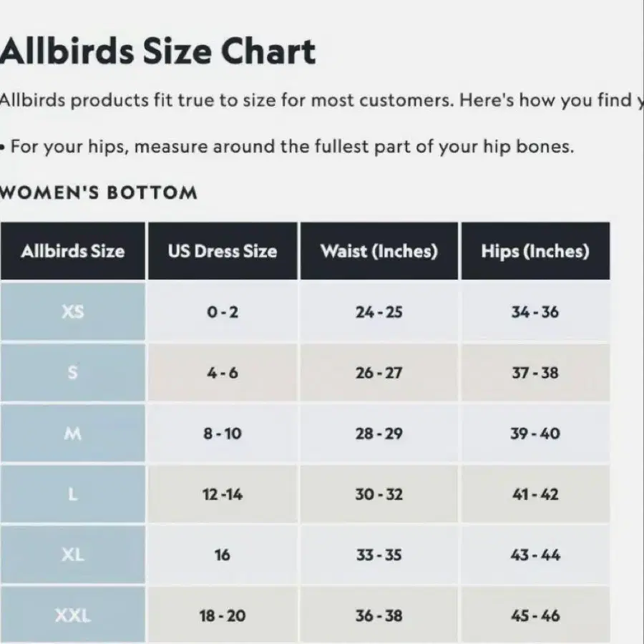Select the XS size cell
The width and height of the screenshot is (644, 644).
73,312
